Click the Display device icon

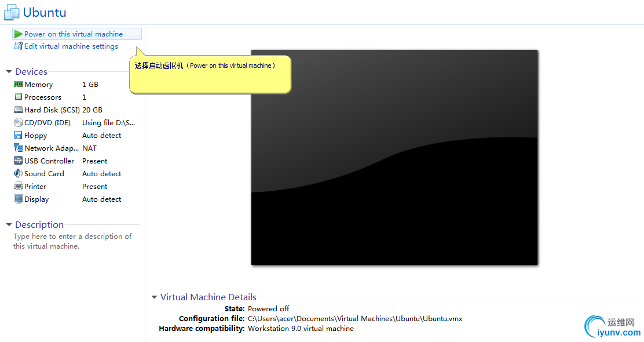tap(18, 199)
